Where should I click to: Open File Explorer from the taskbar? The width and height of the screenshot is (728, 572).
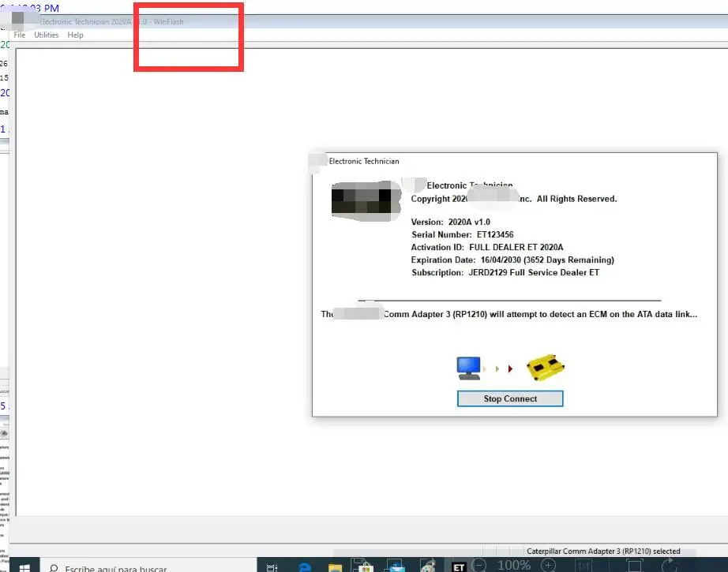(x=335, y=567)
